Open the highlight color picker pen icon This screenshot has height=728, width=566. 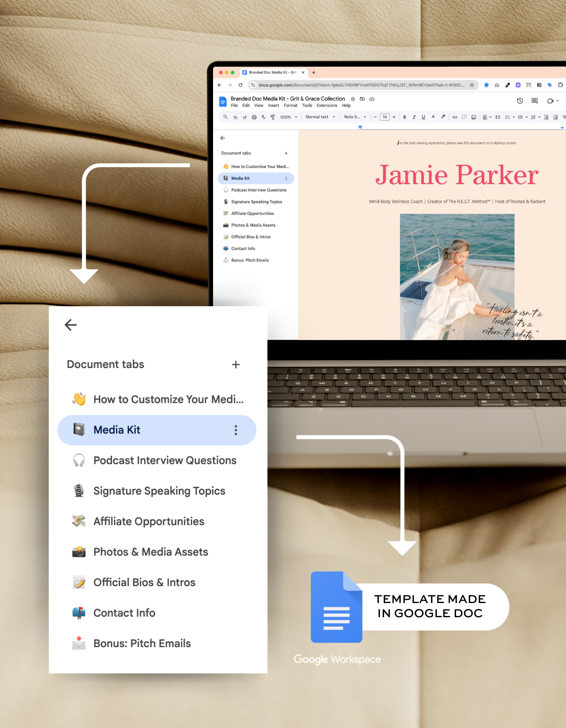point(443,117)
